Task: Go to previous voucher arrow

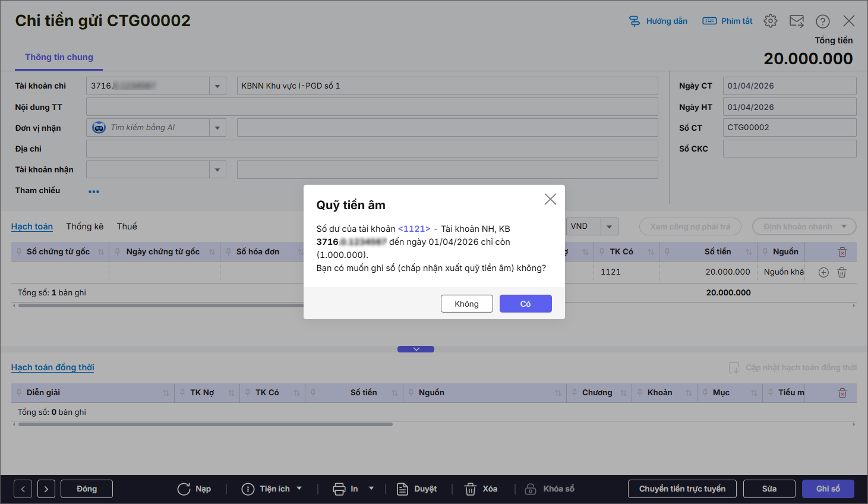Action: 23,489
